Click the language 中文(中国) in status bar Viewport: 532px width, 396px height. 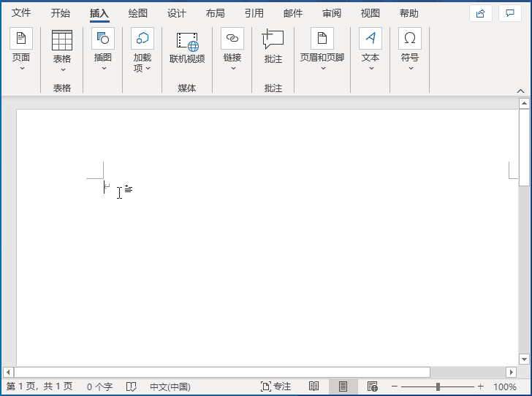(x=170, y=387)
